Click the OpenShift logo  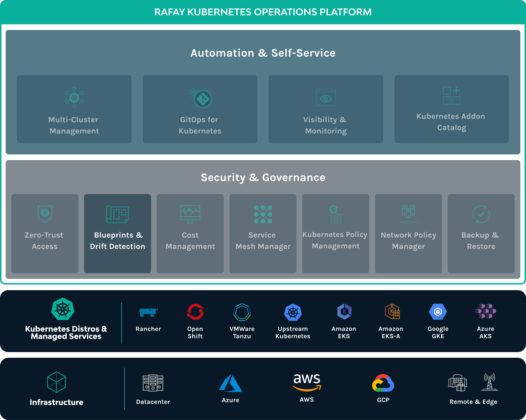point(195,312)
